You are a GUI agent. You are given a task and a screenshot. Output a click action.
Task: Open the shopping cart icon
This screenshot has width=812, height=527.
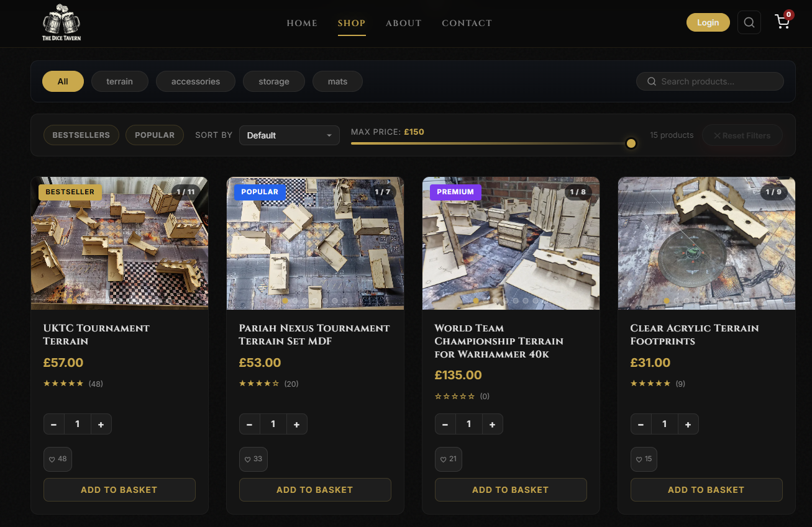(x=782, y=22)
